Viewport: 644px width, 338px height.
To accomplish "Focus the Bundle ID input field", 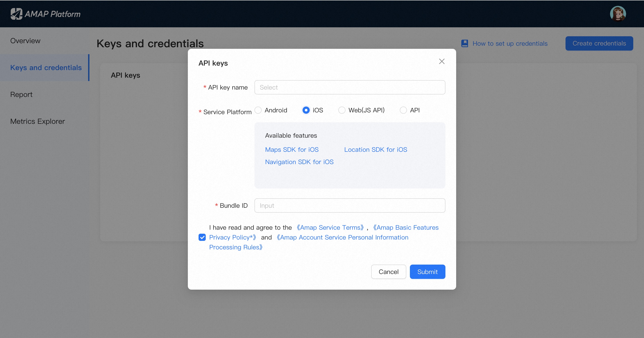I will click(350, 205).
